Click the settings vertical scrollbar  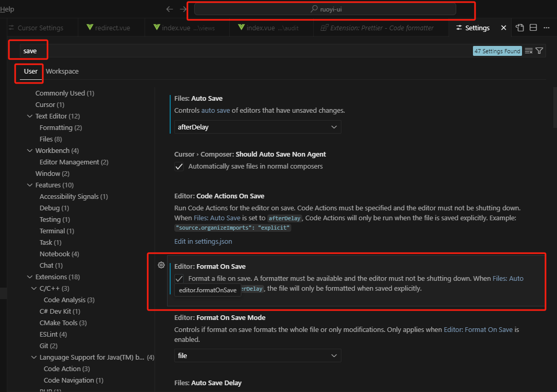pyautogui.click(x=555, y=107)
